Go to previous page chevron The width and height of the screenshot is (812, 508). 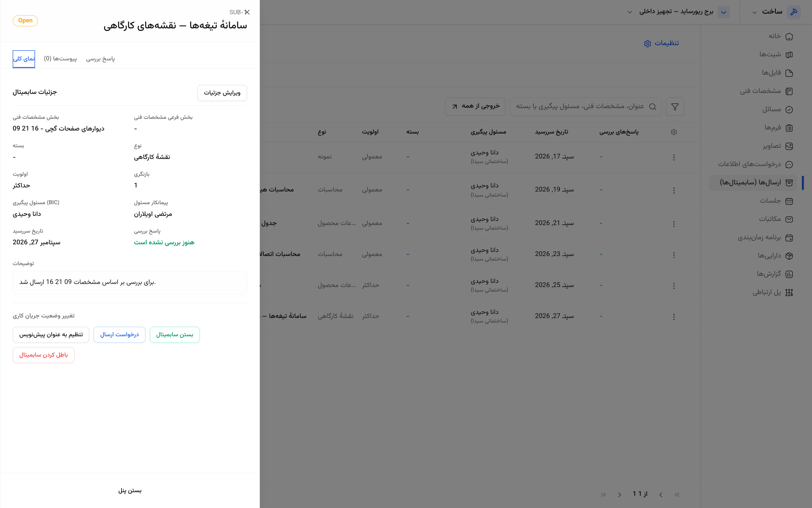[661, 495]
